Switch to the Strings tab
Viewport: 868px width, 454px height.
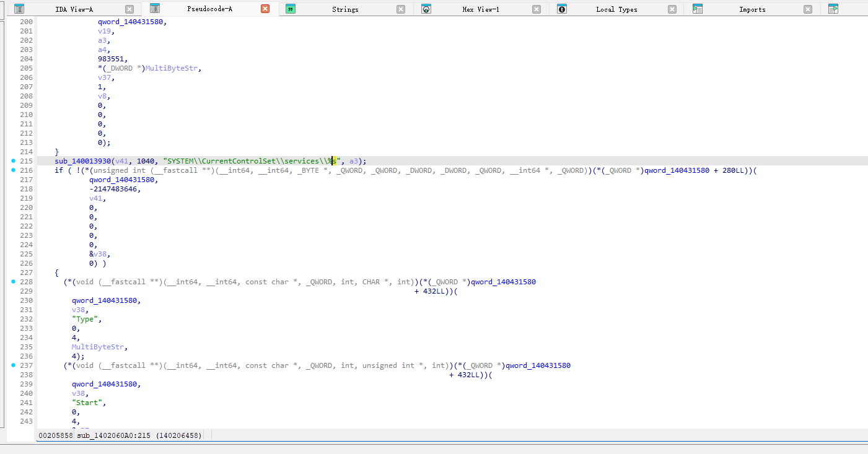pyautogui.click(x=345, y=9)
